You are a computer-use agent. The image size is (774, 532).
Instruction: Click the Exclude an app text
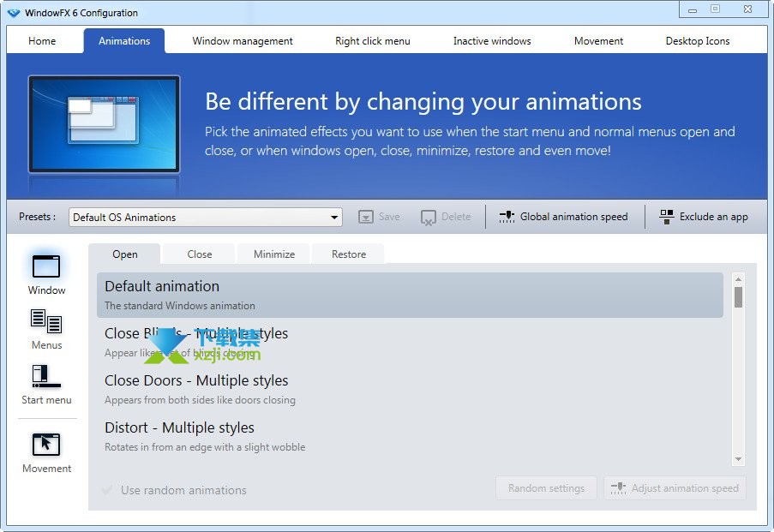pos(713,217)
